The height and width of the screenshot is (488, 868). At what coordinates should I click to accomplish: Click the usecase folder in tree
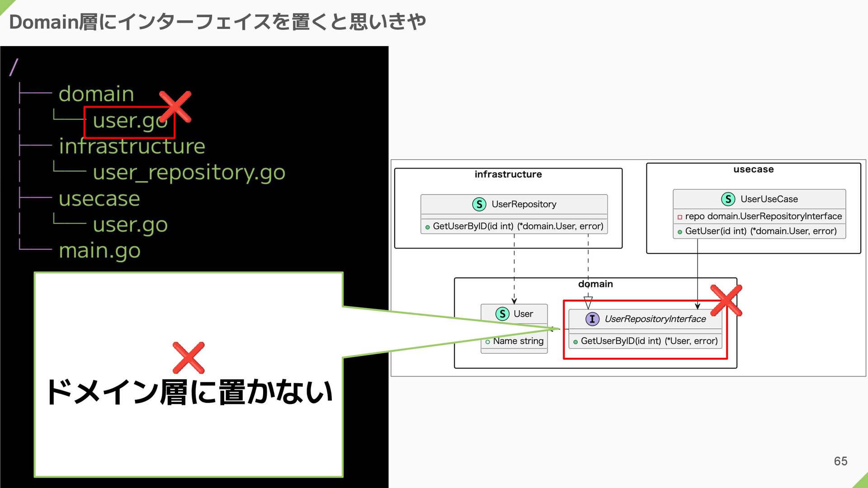coord(99,199)
